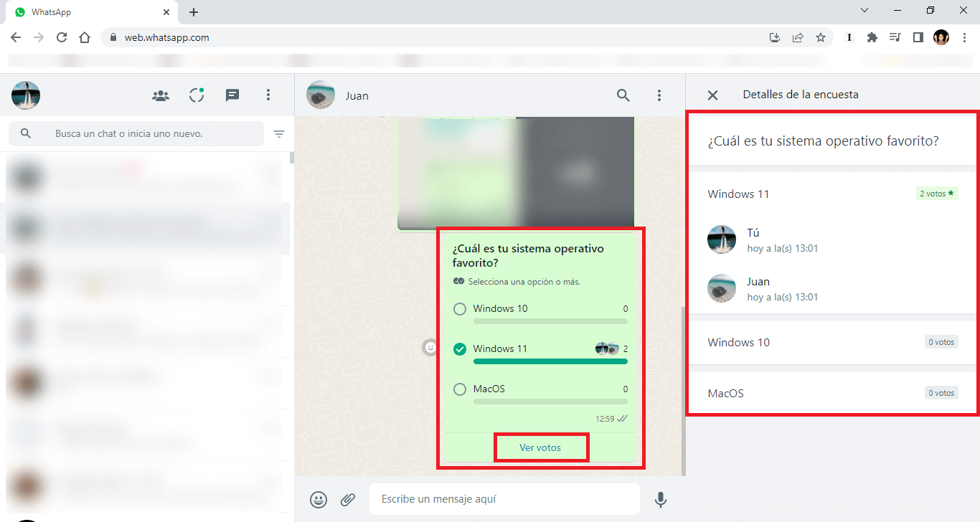Open a new browser tab with plus
Screen dimensions: 980x522
(x=194, y=12)
